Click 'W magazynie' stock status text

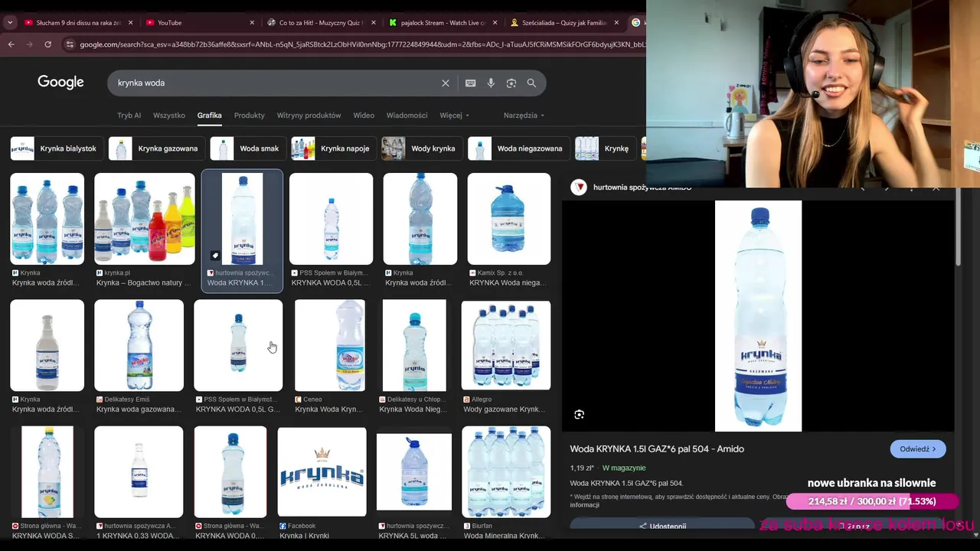click(624, 468)
